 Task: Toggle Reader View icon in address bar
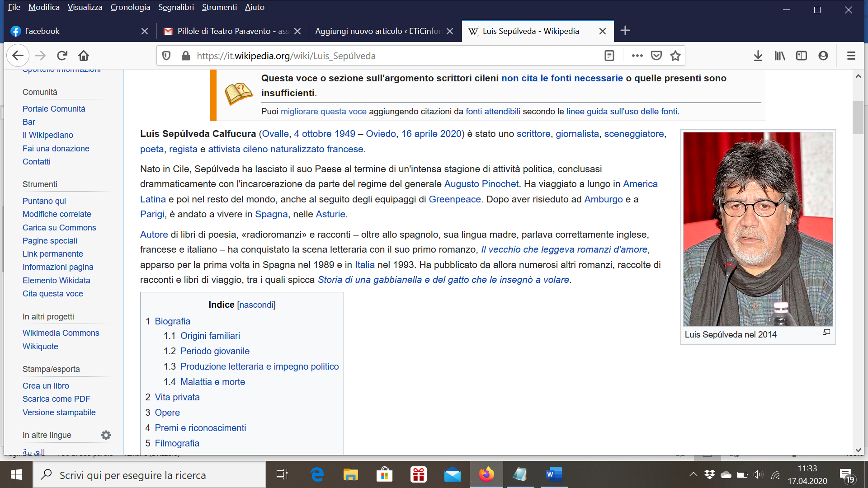(609, 56)
